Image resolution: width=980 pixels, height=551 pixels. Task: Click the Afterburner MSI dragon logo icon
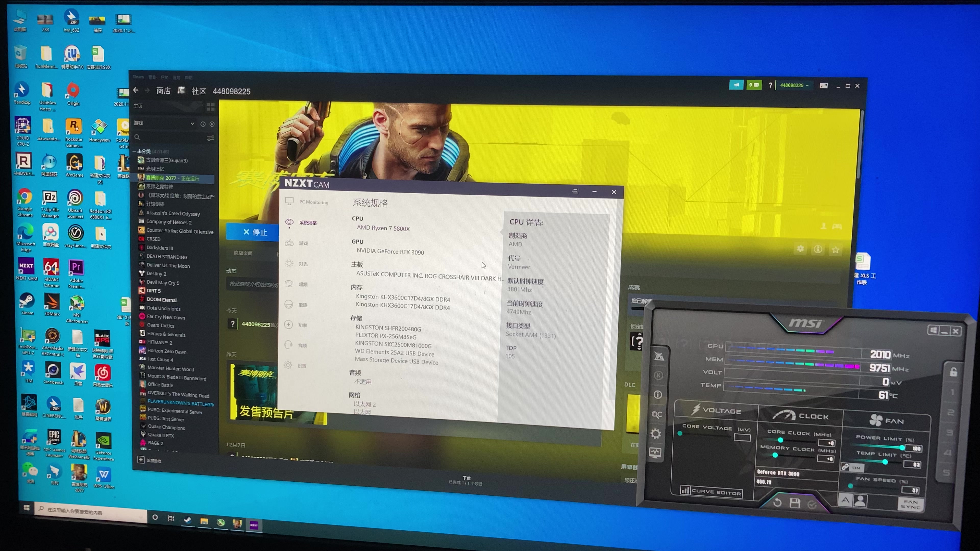click(659, 356)
